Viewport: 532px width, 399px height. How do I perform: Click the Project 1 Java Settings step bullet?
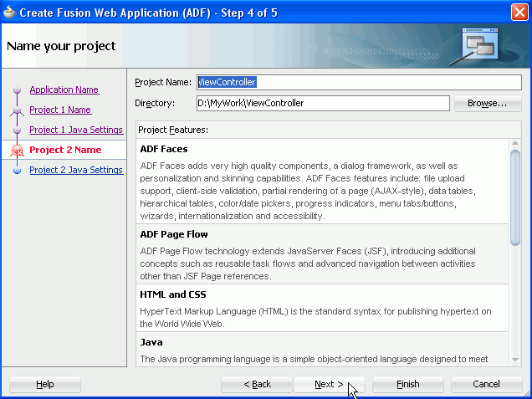click(18, 130)
